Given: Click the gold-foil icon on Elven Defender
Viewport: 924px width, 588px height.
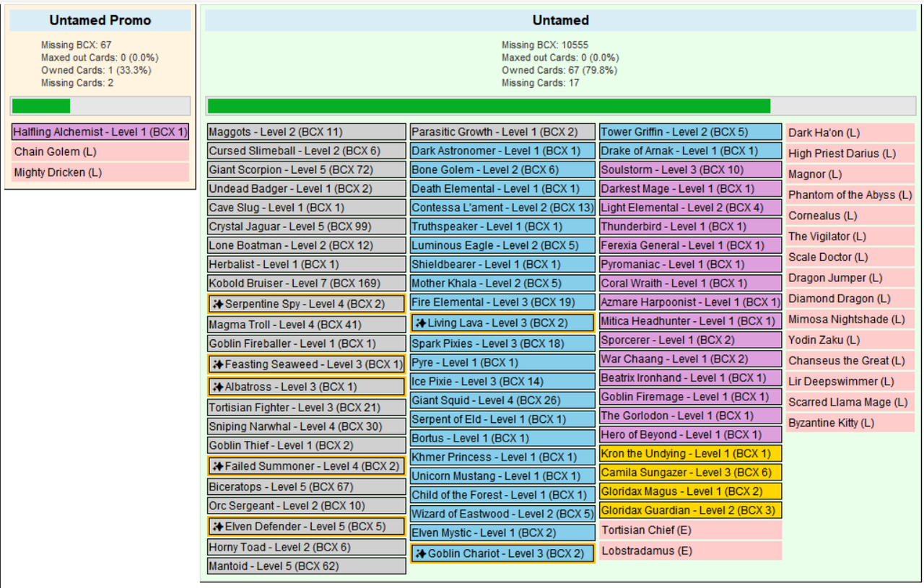Looking at the screenshot, I should point(217,527).
